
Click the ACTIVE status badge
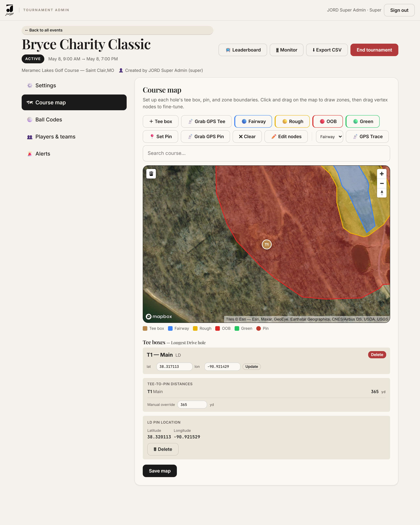33,59
